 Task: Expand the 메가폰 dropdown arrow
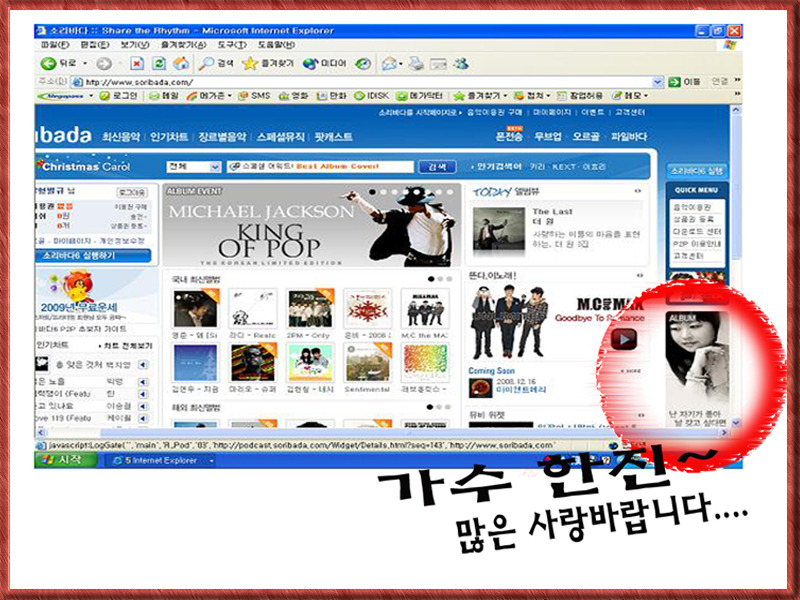[x=230, y=95]
